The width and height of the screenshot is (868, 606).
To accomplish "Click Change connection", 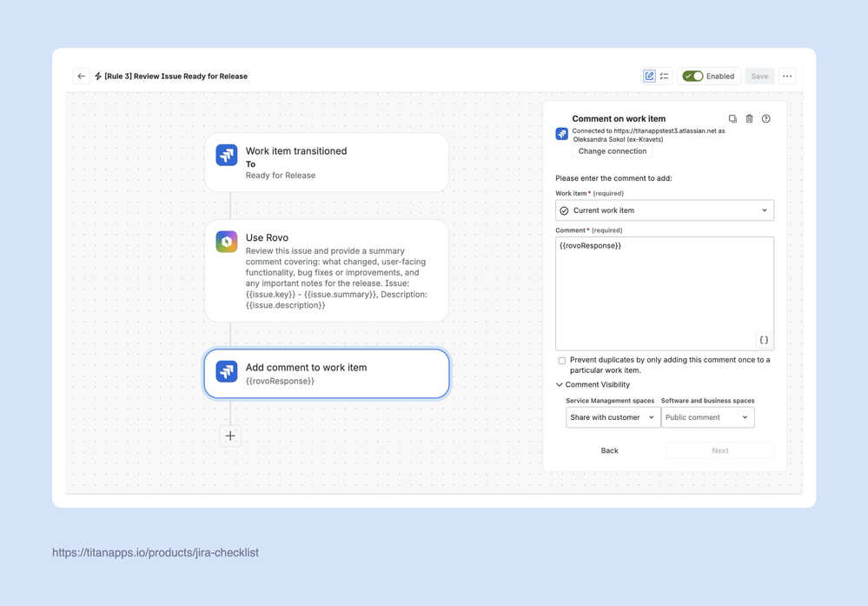I will pyautogui.click(x=613, y=151).
